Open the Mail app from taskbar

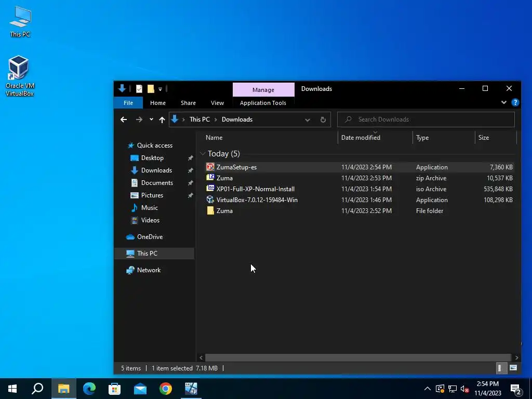(x=140, y=389)
